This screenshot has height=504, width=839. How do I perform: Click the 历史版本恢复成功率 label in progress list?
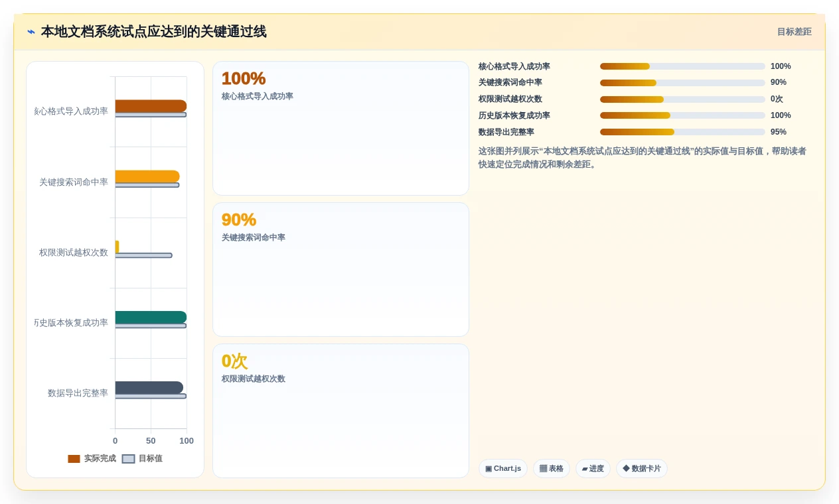point(514,115)
